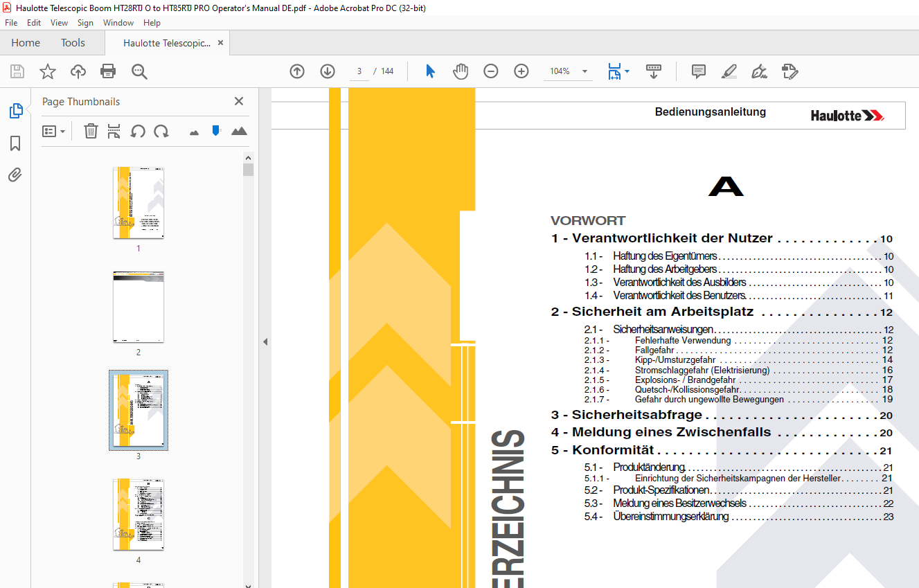Go to previous page arrow
The width and height of the screenshot is (919, 588).
(x=297, y=71)
